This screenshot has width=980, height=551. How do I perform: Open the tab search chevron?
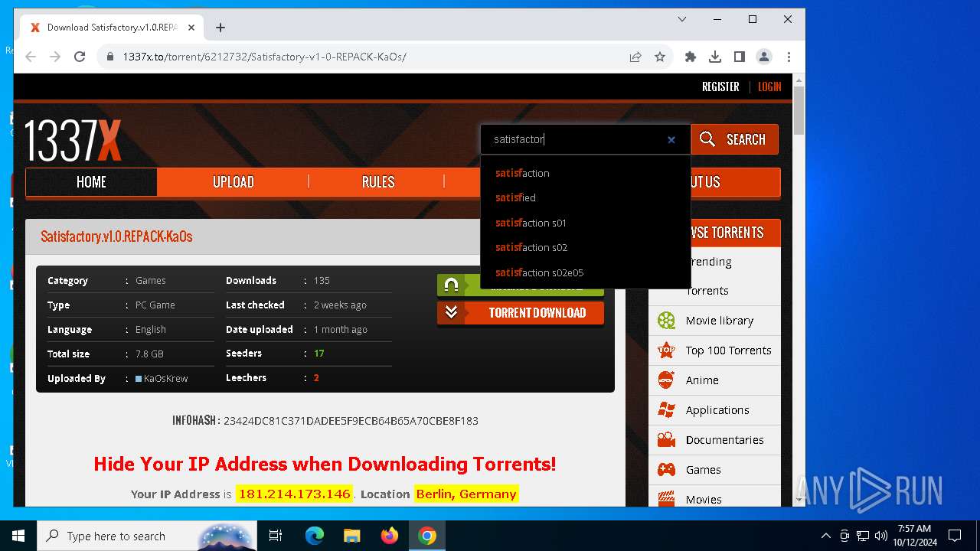(x=682, y=19)
